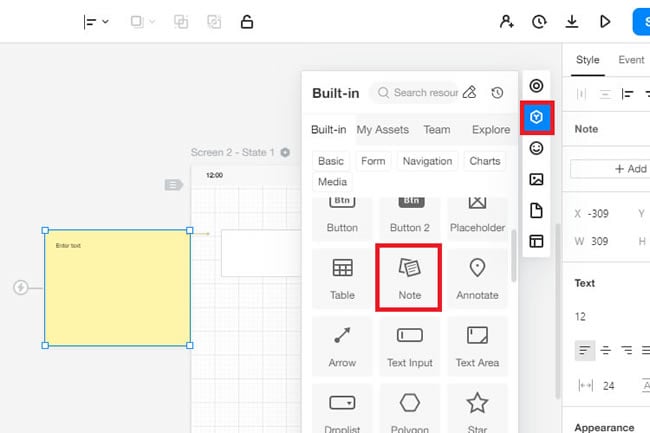Expand the group dropdown chevron
The image size is (650, 433).
tap(152, 22)
